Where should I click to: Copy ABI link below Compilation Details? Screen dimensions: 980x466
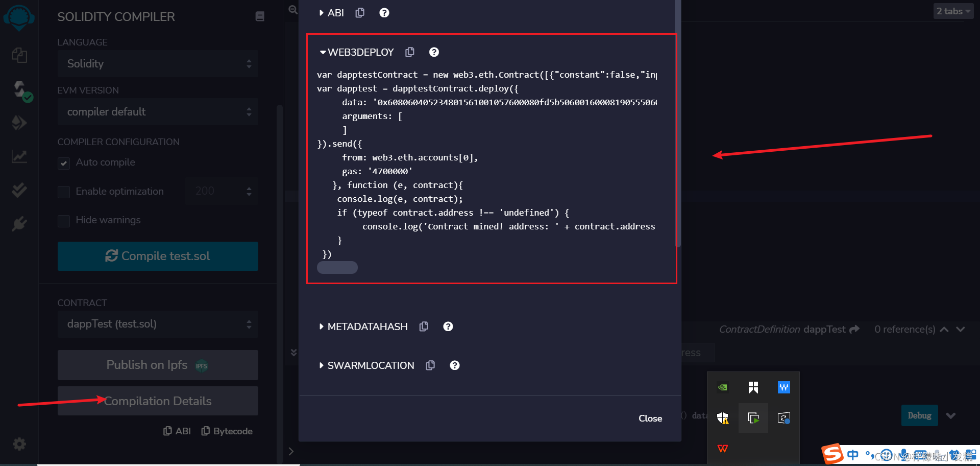[x=177, y=431]
